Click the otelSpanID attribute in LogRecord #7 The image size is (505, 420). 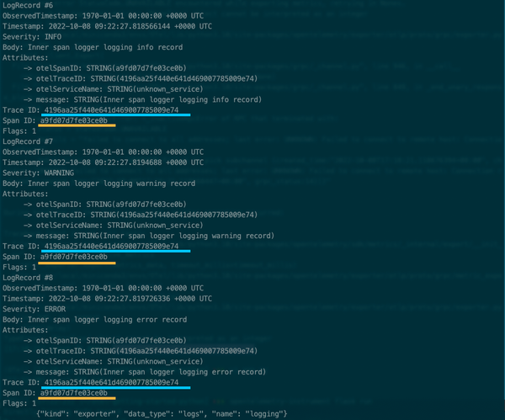coord(105,205)
